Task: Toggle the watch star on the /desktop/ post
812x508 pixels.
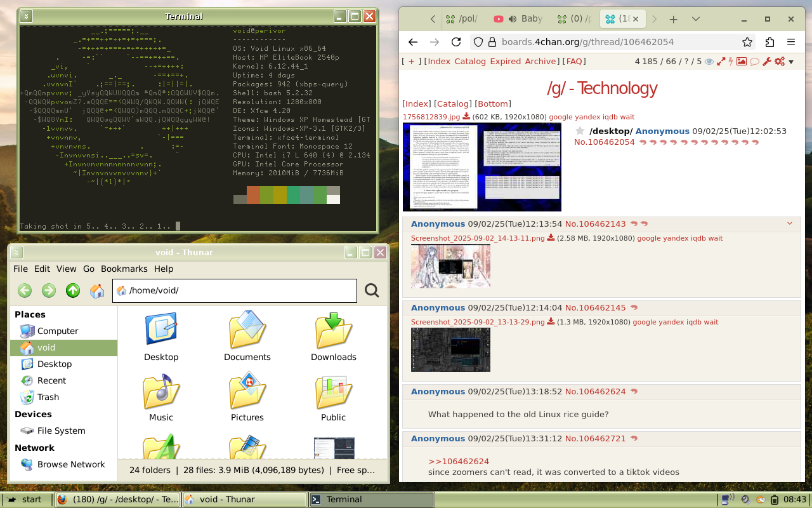Action: [x=579, y=131]
